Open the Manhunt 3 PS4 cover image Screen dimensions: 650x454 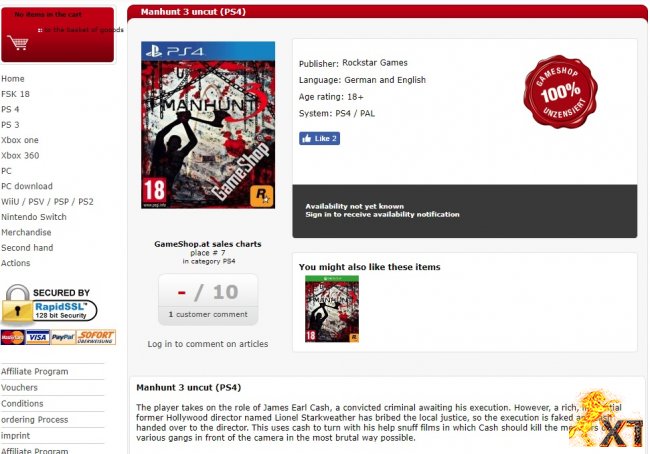pyautogui.click(x=208, y=125)
